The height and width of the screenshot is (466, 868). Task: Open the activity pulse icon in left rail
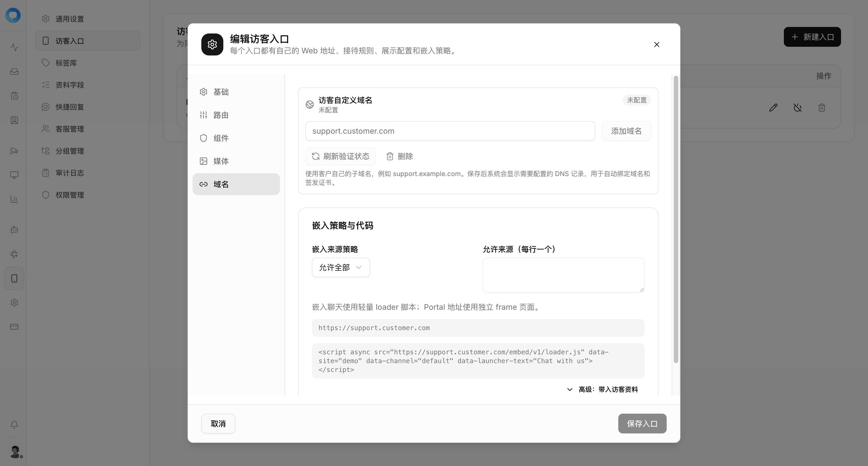(14, 47)
